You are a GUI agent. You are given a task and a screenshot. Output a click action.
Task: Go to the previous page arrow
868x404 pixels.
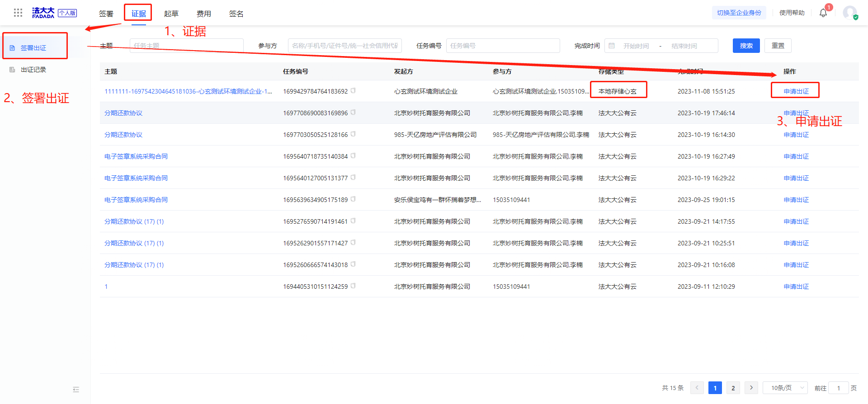click(697, 388)
